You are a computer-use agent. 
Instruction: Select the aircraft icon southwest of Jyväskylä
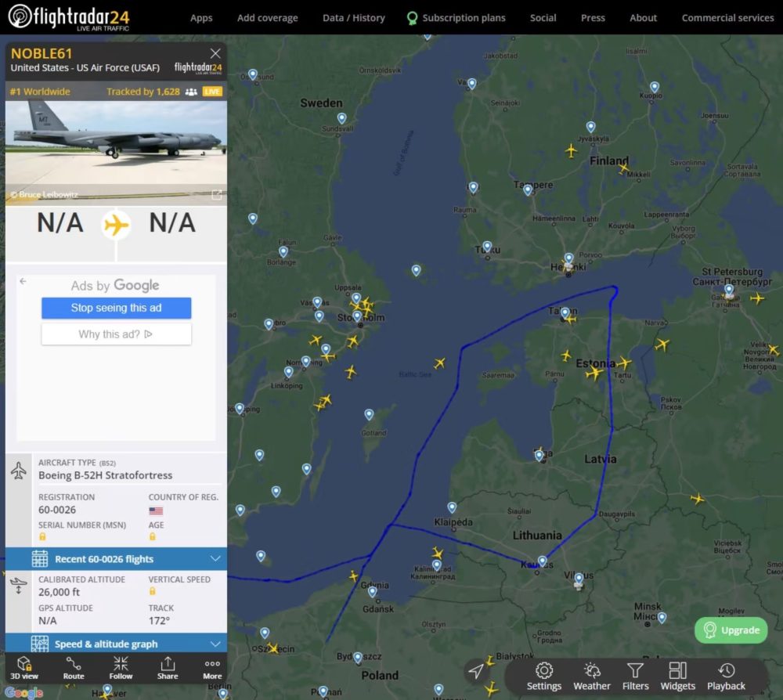pos(572,150)
